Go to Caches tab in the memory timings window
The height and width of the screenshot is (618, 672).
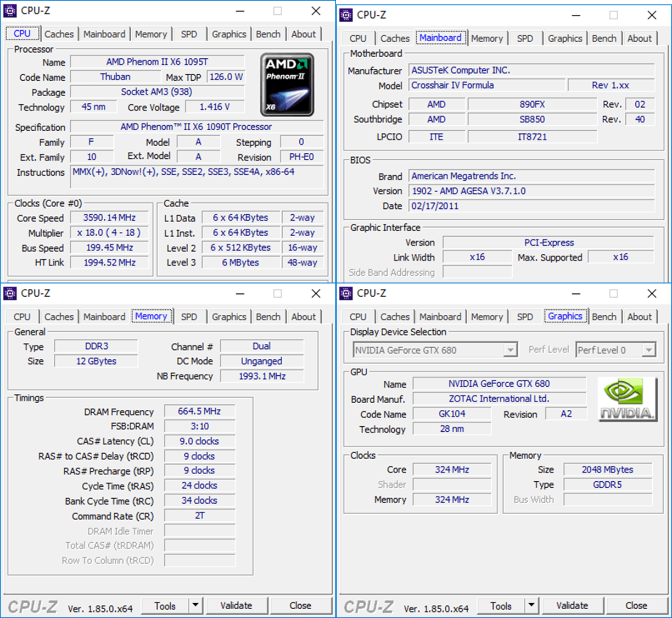tap(59, 317)
